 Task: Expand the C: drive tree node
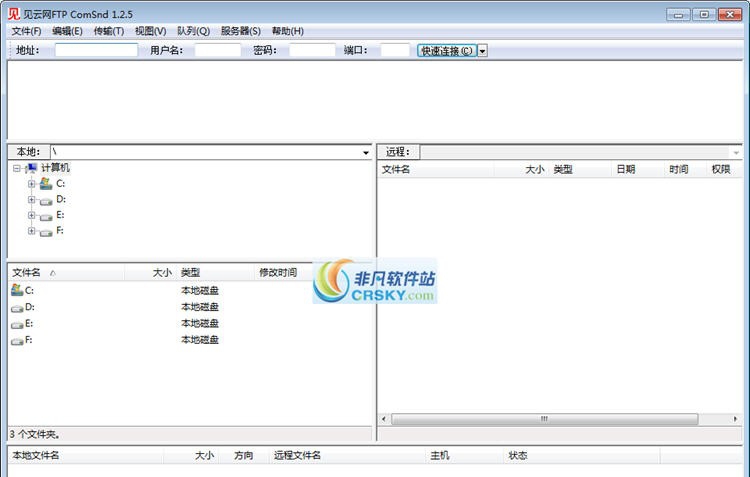pos(32,184)
